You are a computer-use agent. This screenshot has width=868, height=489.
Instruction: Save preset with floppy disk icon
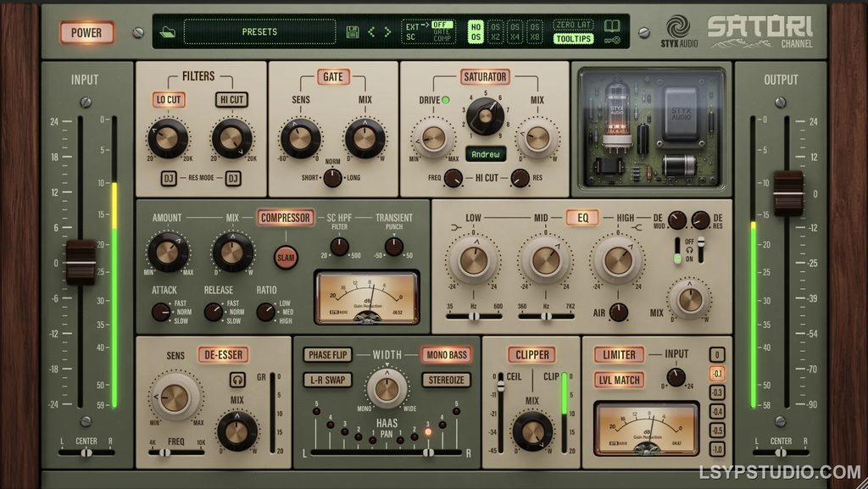pyautogui.click(x=353, y=32)
